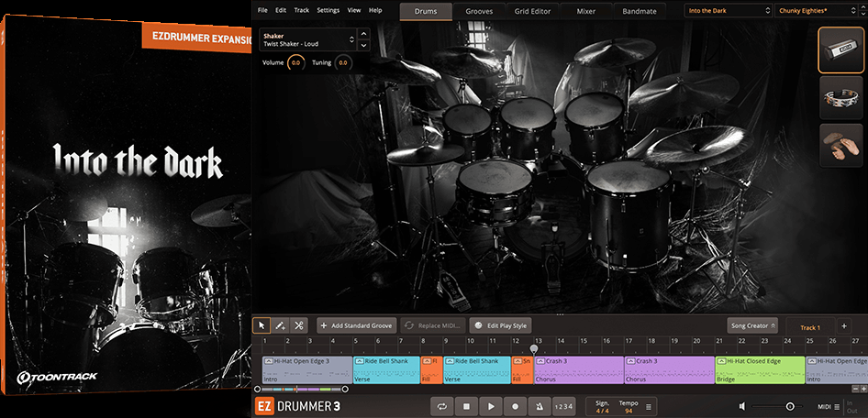Click the EZ Drummer 3 logo
Image resolution: width=868 pixels, height=418 pixels.
click(x=297, y=406)
